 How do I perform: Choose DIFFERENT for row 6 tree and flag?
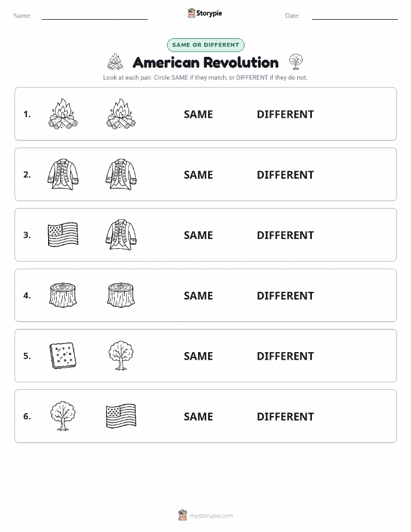(x=285, y=417)
